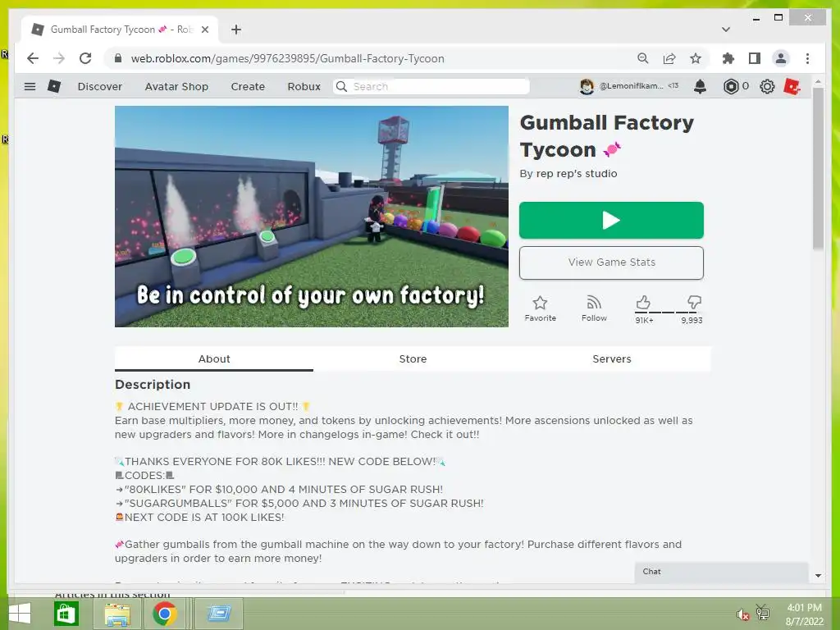
Task: Open a new browser tab
Action: [236, 30]
